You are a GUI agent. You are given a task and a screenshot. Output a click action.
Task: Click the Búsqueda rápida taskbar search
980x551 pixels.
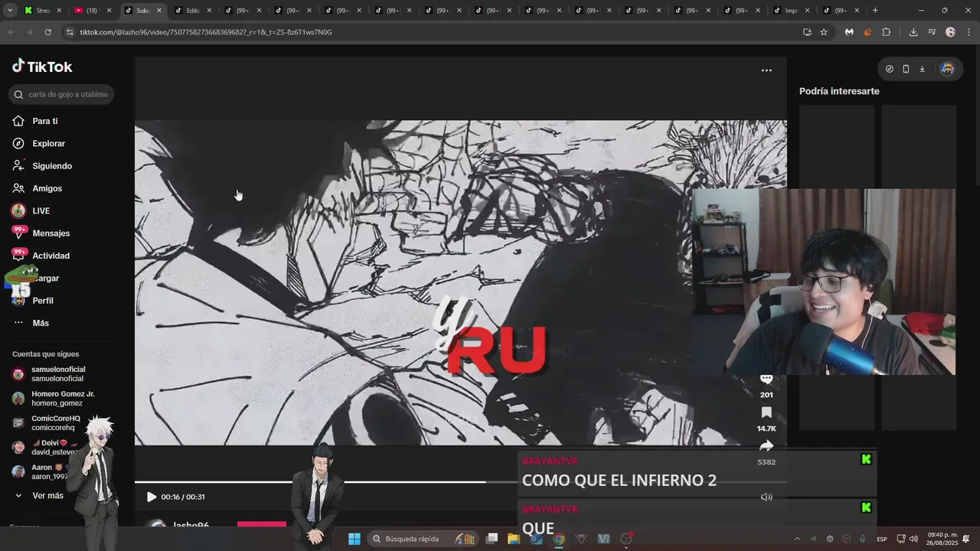[x=422, y=539]
